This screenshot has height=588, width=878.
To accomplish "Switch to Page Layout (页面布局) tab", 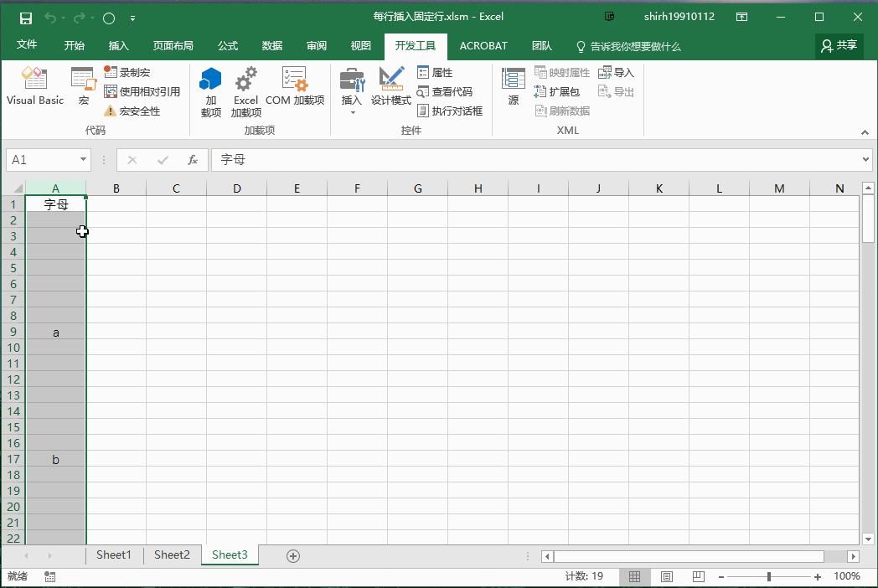I will (173, 46).
